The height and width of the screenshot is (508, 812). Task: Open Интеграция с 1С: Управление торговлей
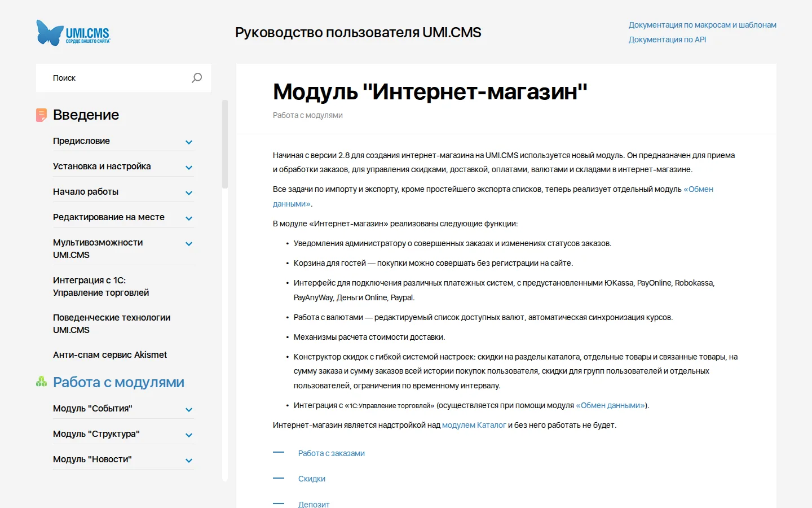click(x=101, y=286)
